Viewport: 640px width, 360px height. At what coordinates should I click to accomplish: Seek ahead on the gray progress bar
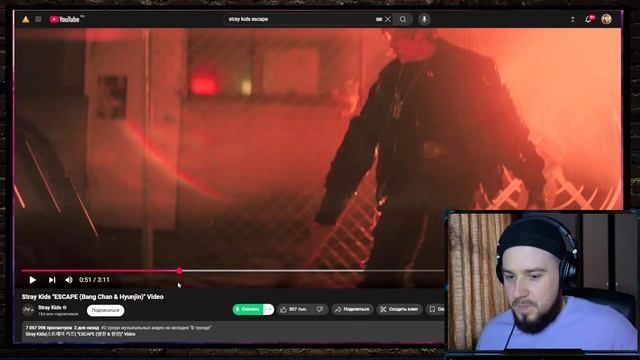(312, 271)
